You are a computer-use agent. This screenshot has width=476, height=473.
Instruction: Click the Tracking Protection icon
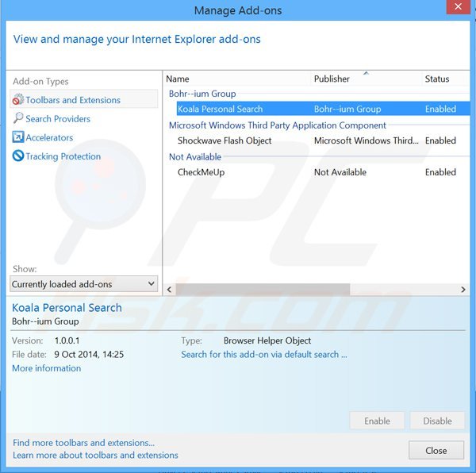17,156
